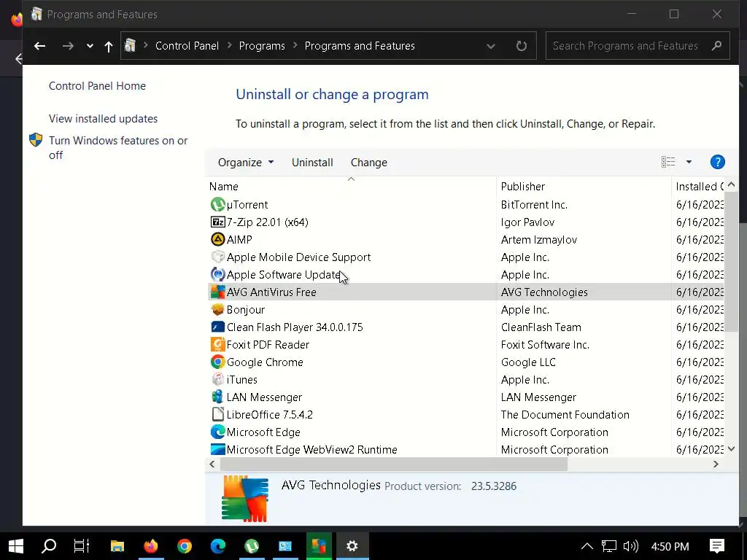The height and width of the screenshot is (560, 747).
Task: Click the LibreOffice document icon
Action: coord(217,415)
